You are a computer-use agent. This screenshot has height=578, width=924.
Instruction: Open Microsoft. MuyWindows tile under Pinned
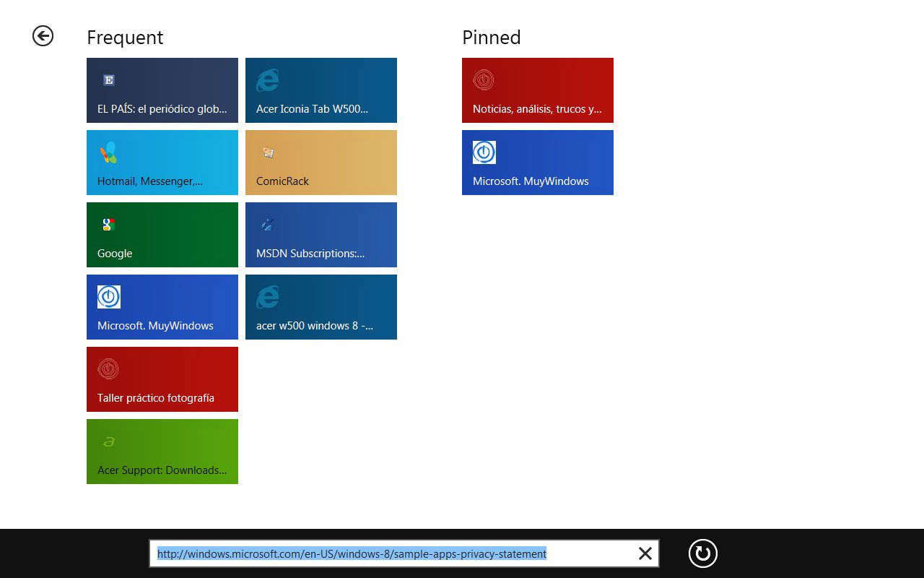(x=538, y=163)
